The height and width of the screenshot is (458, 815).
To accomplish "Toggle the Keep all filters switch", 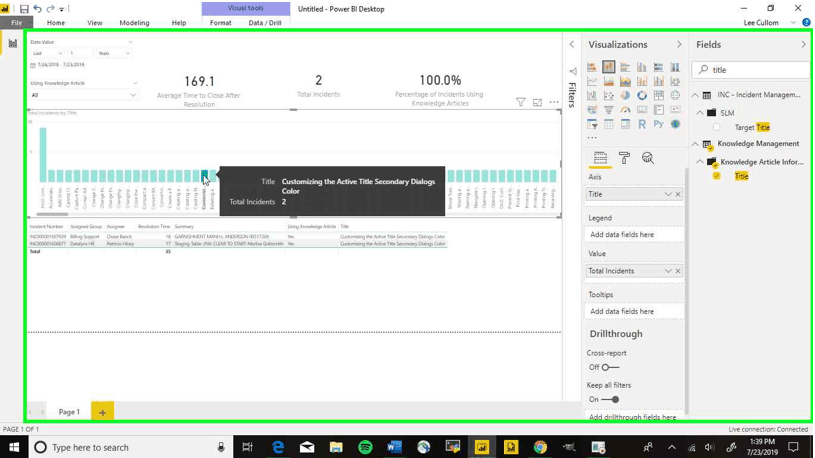I will tap(610, 399).
